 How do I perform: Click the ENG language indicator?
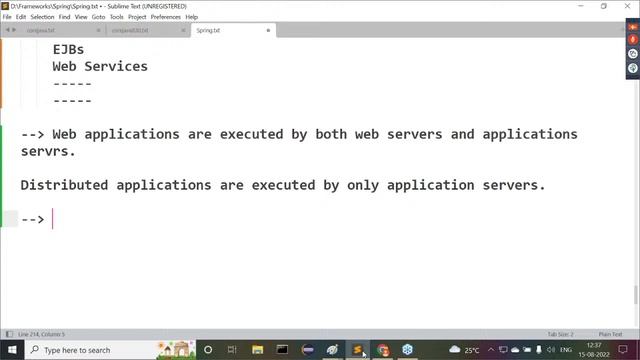click(x=566, y=350)
